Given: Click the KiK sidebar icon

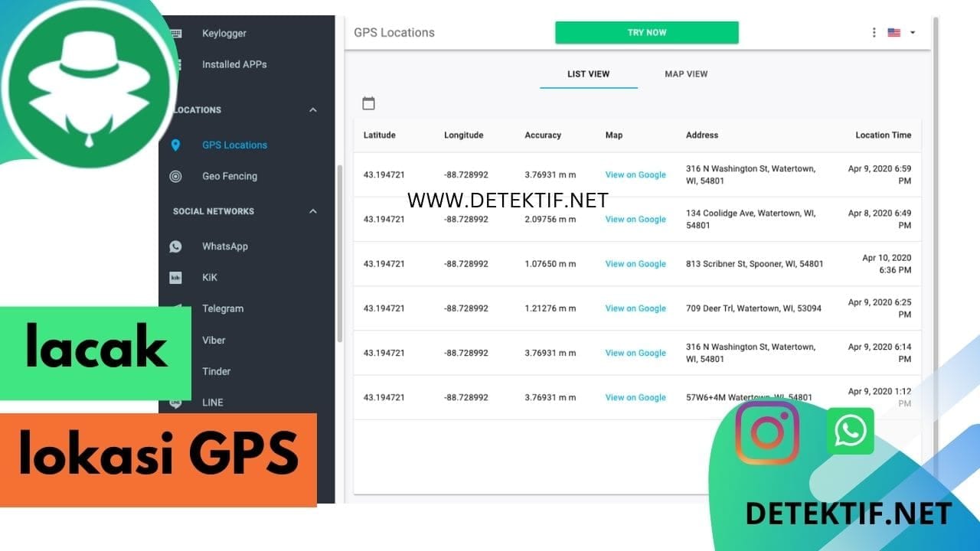Looking at the screenshot, I should click(x=175, y=278).
